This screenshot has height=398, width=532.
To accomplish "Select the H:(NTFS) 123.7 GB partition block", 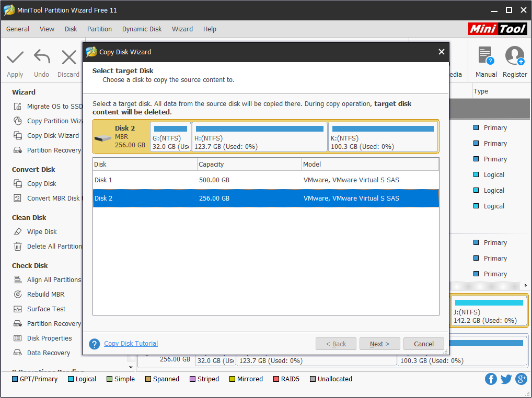I will click(260, 137).
